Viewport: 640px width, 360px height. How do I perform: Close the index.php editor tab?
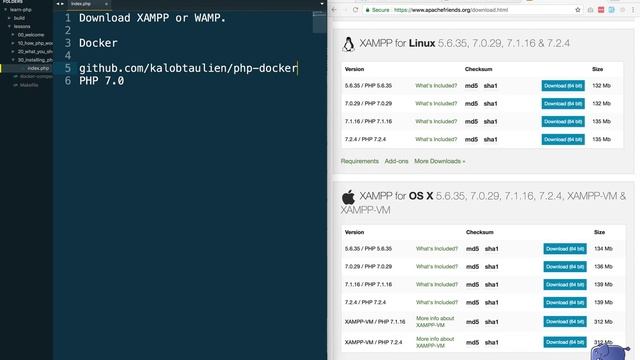point(106,4)
